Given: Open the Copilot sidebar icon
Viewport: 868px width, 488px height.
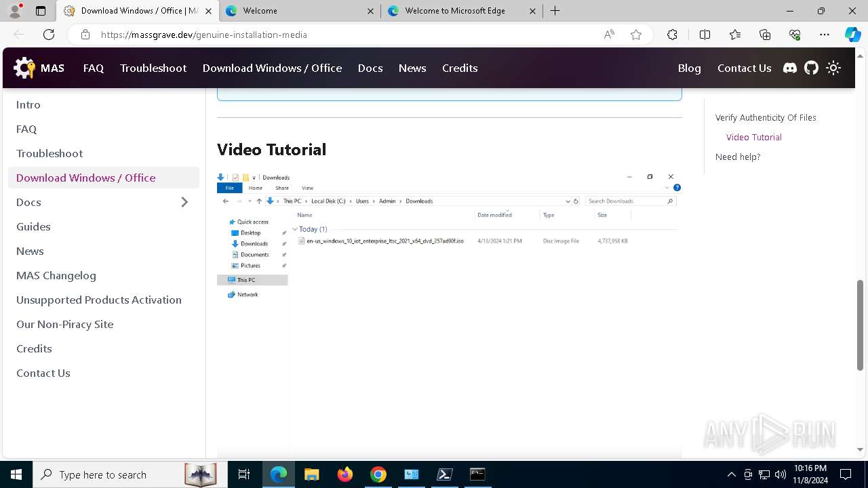Looking at the screenshot, I should pyautogui.click(x=852, y=35).
